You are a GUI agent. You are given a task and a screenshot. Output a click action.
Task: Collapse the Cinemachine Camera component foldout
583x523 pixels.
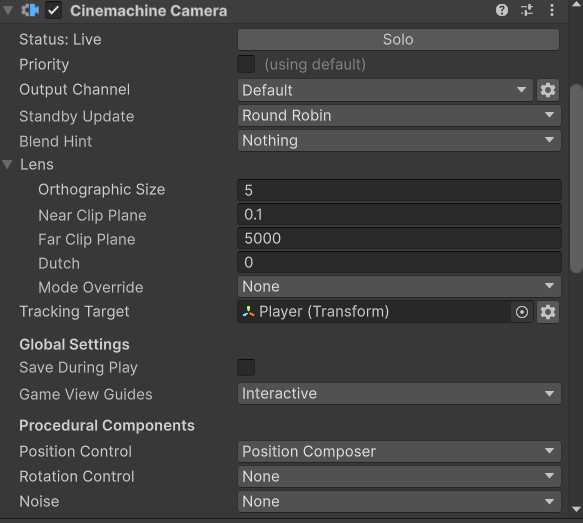click(7, 10)
